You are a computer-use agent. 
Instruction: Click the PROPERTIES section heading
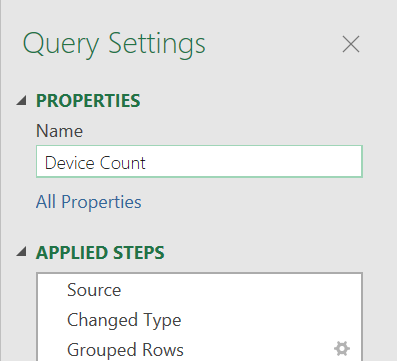click(x=88, y=101)
